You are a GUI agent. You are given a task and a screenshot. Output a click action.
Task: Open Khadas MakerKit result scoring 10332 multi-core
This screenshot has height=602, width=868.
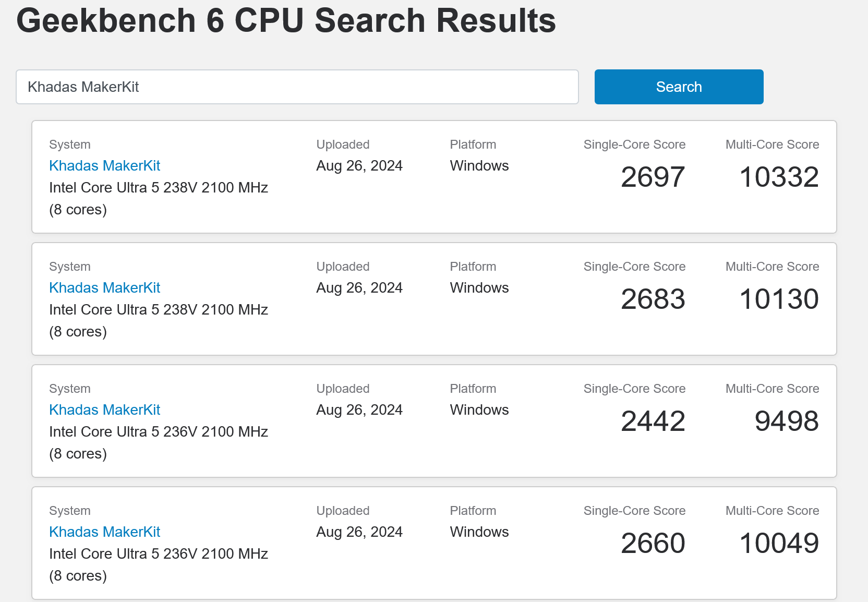point(104,166)
